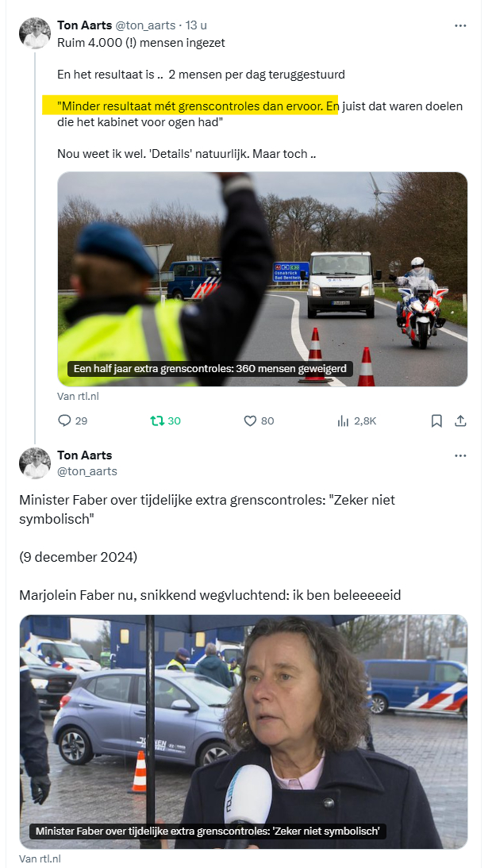Open the grenscontroles article image card

point(263,279)
